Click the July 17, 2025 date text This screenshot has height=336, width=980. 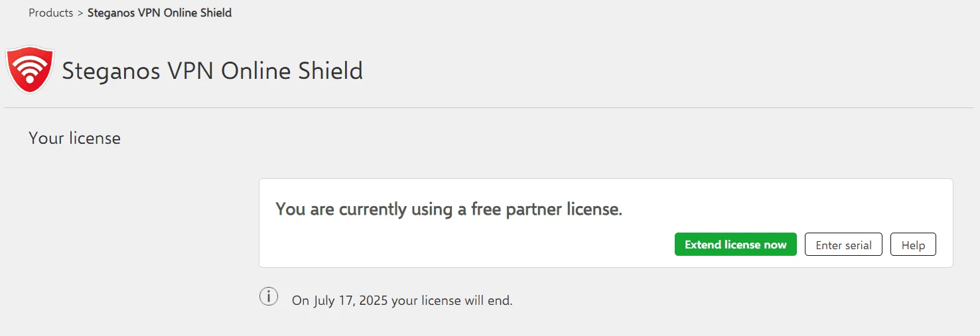click(350, 300)
